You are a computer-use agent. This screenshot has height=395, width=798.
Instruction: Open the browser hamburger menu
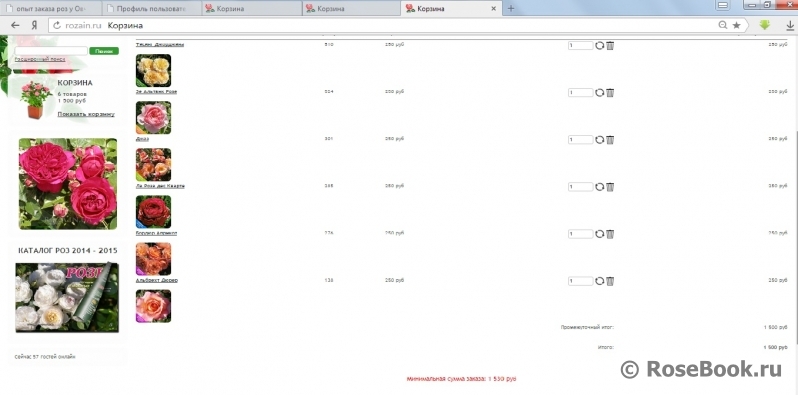(723, 6)
